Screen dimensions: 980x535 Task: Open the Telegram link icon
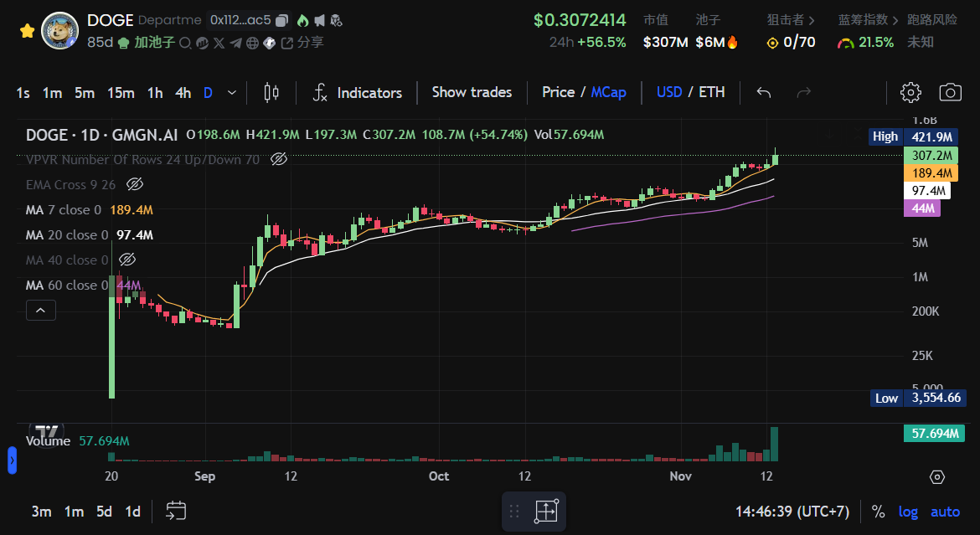click(x=235, y=43)
